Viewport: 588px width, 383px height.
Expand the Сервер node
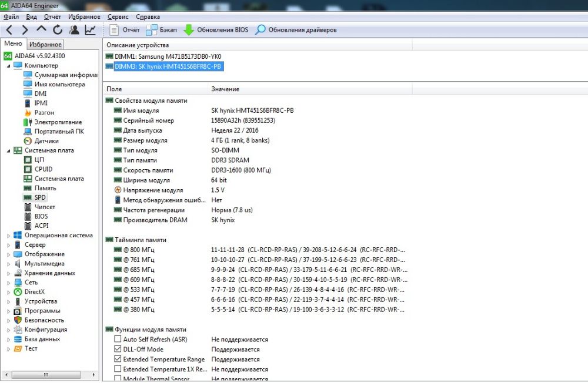point(9,245)
